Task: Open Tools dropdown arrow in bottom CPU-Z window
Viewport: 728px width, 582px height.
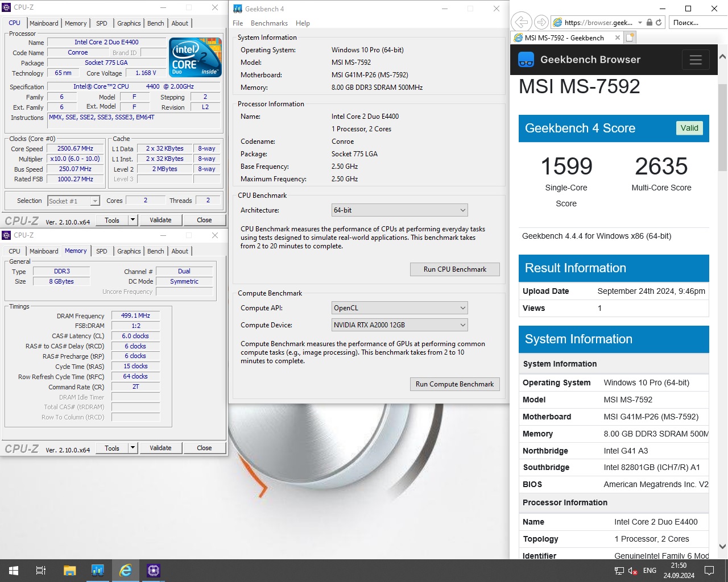Action: (x=133, y=448)
